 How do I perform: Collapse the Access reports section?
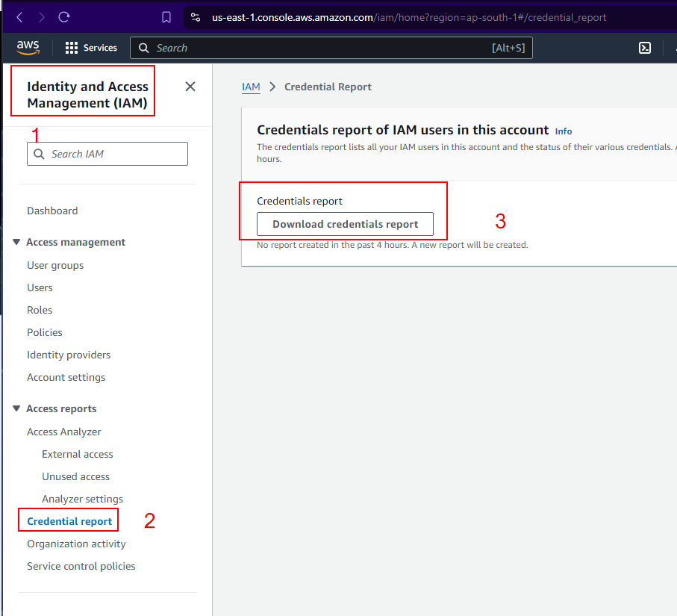17,409
